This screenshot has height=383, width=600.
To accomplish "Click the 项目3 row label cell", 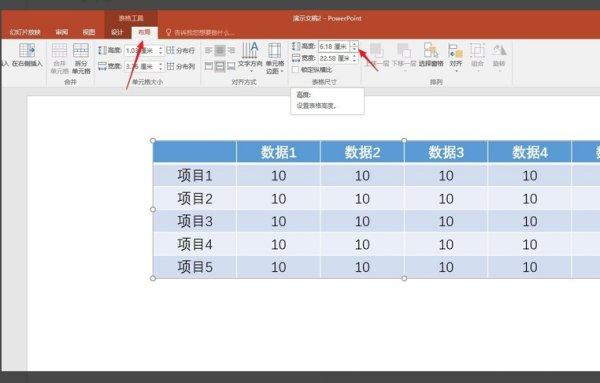I will point(194,221).
